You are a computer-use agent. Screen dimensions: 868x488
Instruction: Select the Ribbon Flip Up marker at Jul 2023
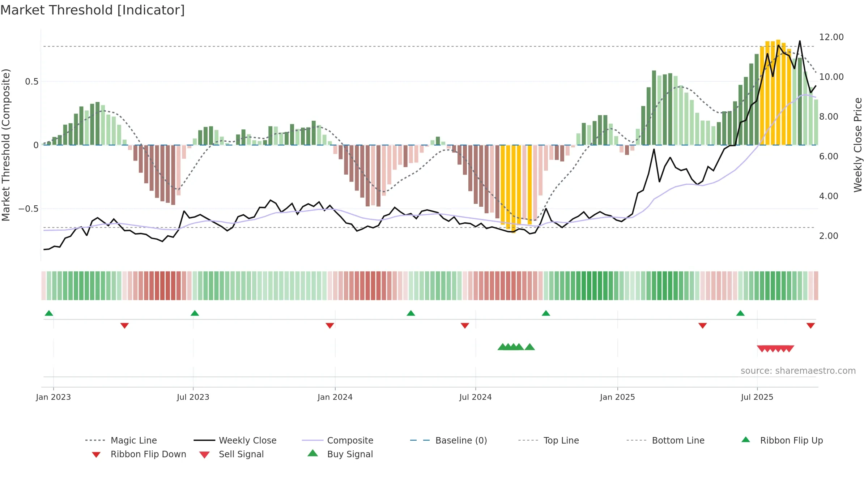coord(195,313)
